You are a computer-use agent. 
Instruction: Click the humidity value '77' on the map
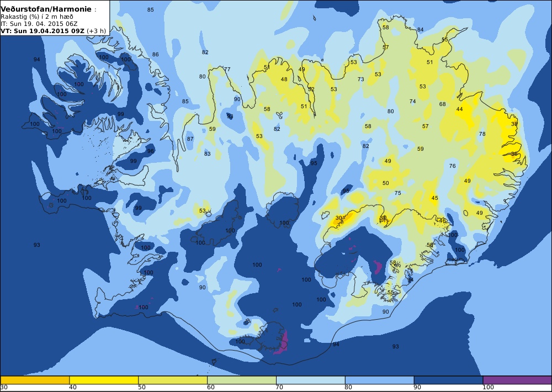(x=227, y=70)
